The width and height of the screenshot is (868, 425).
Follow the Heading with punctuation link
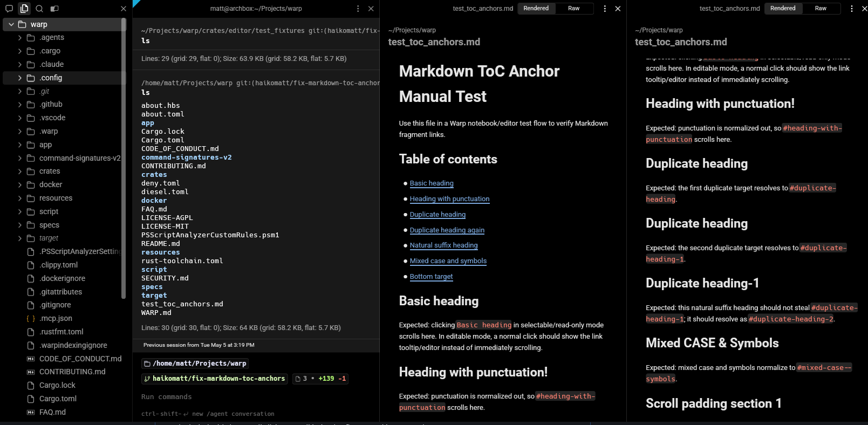449,199
